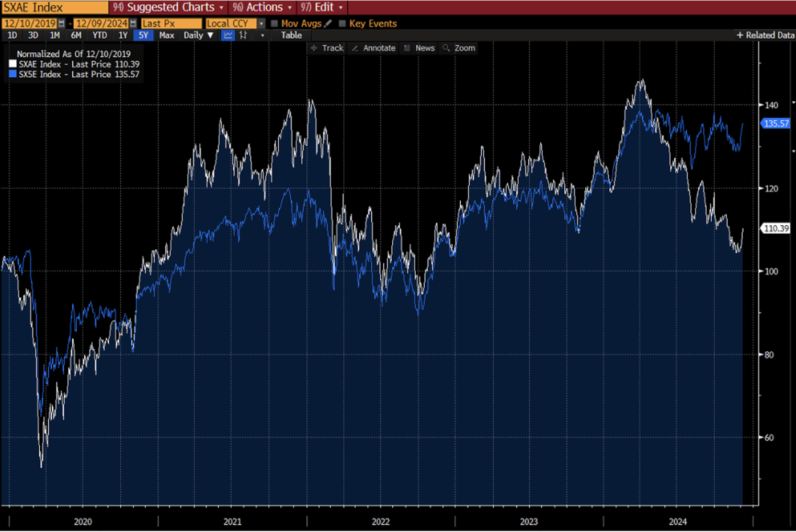
Task: Open the Suggested Charts menu
Action: [168, 7]
